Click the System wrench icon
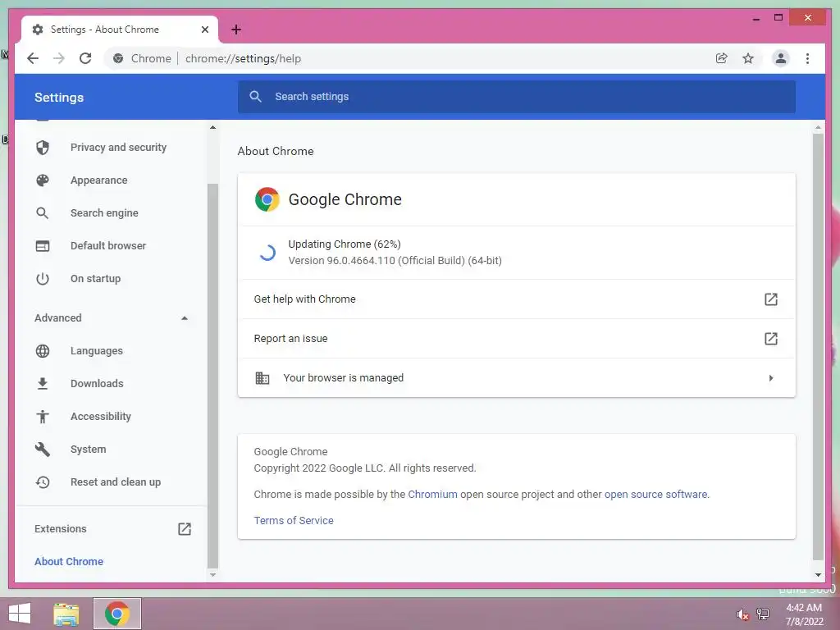Viewport: 840px width, 630px height. pos(43,449)
